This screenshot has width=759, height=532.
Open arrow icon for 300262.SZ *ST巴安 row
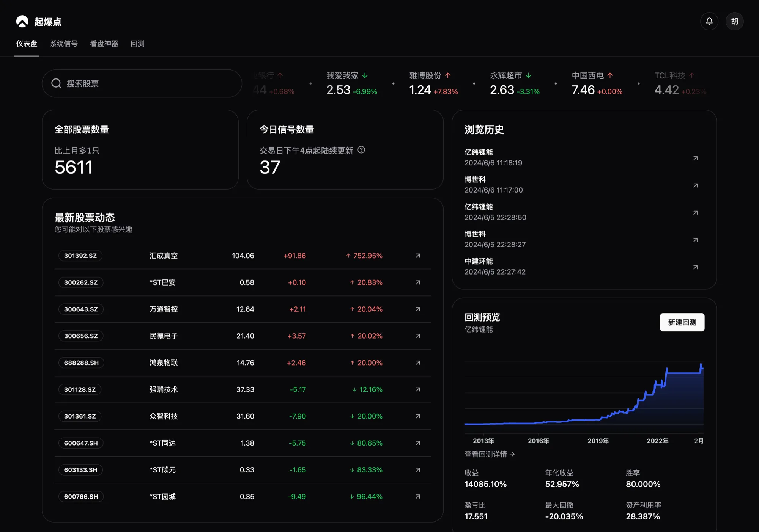(x=418, y=282)
